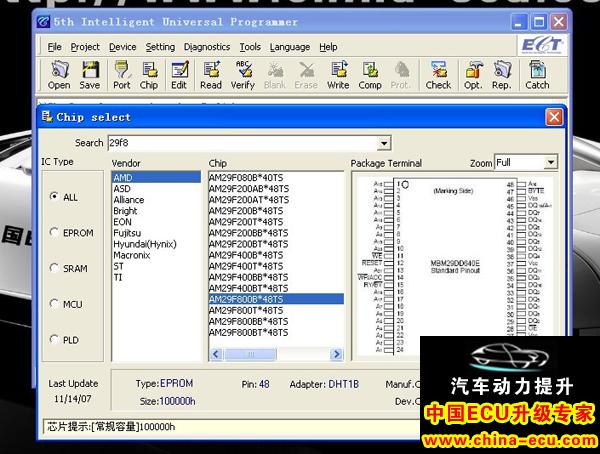The width and height of the screenshot is (600, 454).
Task: Click the Read chip icon
Action: tap(211, 75)
